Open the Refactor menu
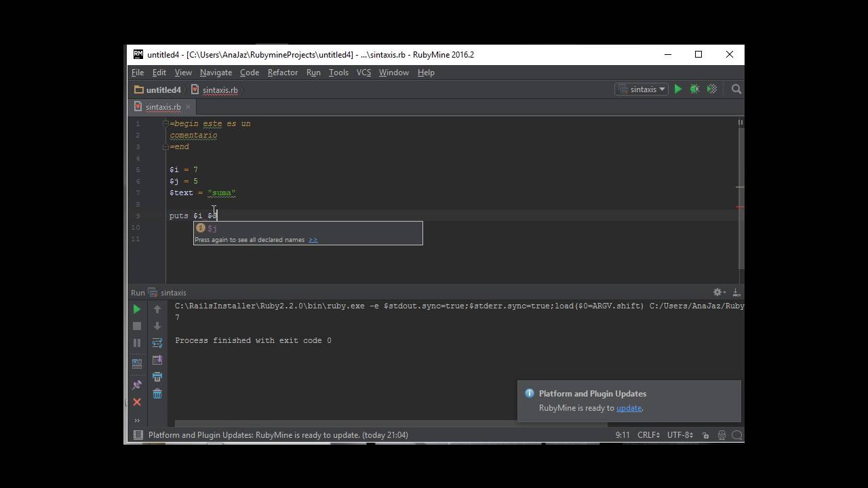The height and width of the screenshot is (488, 868). (x=283, y=73)
